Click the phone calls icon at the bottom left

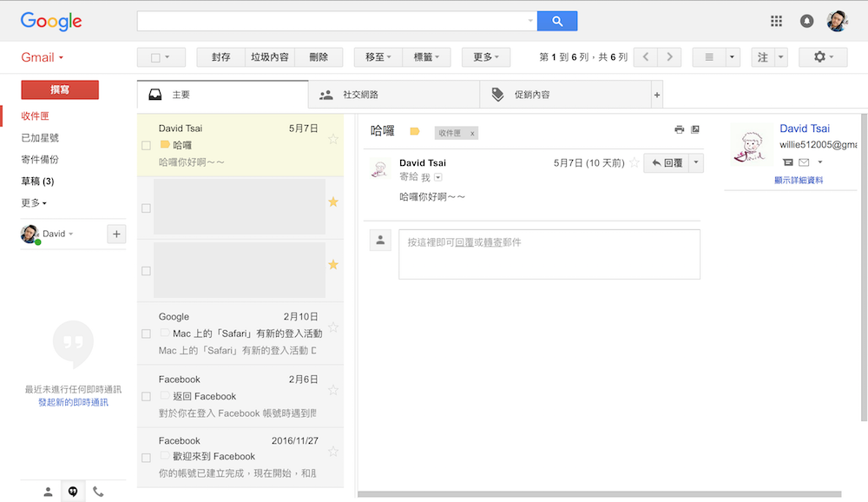(x=98, y=492)
